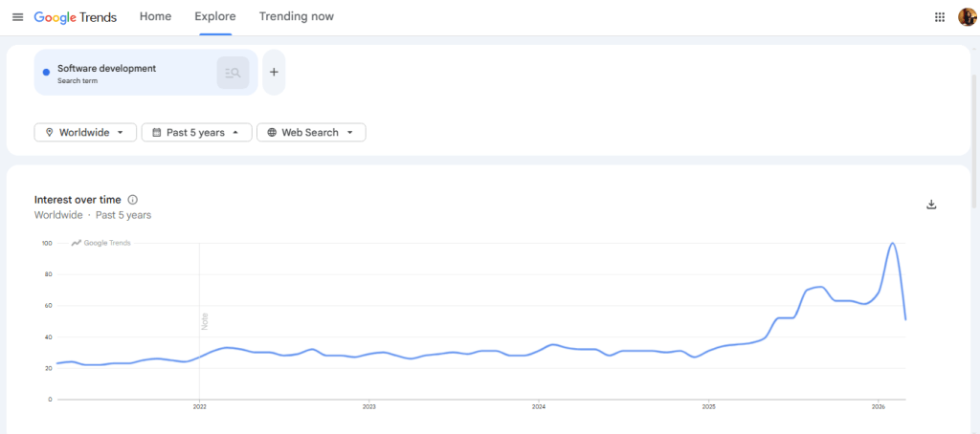Click the blue dot next to Software development

click(x=46, y=73)
